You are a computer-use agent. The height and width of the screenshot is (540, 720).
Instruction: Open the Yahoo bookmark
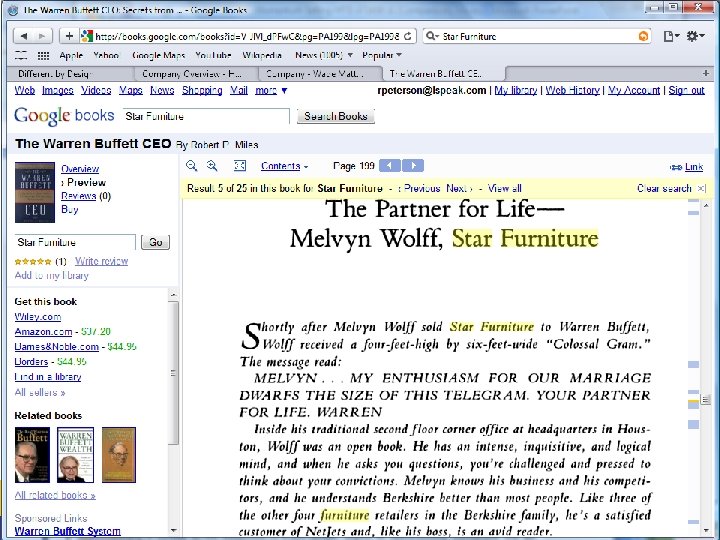coord(106,56)
